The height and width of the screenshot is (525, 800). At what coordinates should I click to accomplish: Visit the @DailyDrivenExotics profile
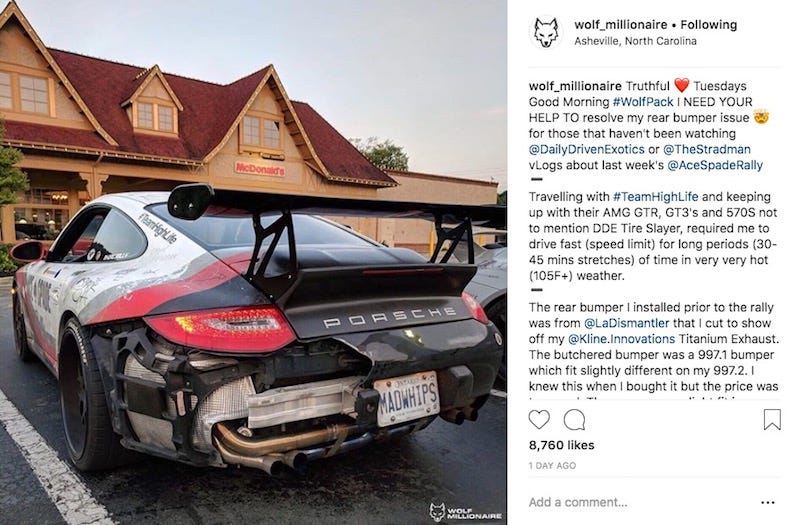587,149
